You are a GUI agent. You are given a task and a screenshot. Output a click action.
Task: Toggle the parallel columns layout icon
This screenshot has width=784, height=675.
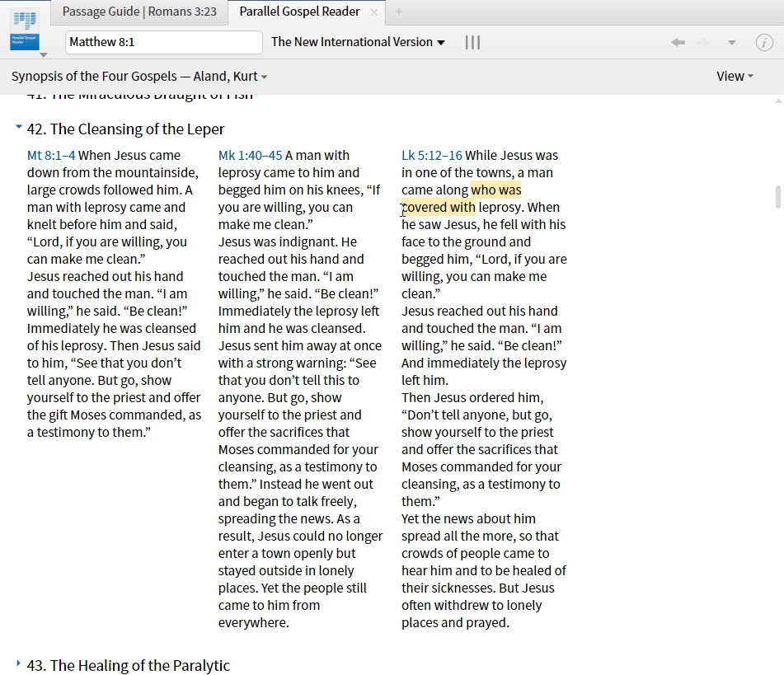tap(472, 43)
